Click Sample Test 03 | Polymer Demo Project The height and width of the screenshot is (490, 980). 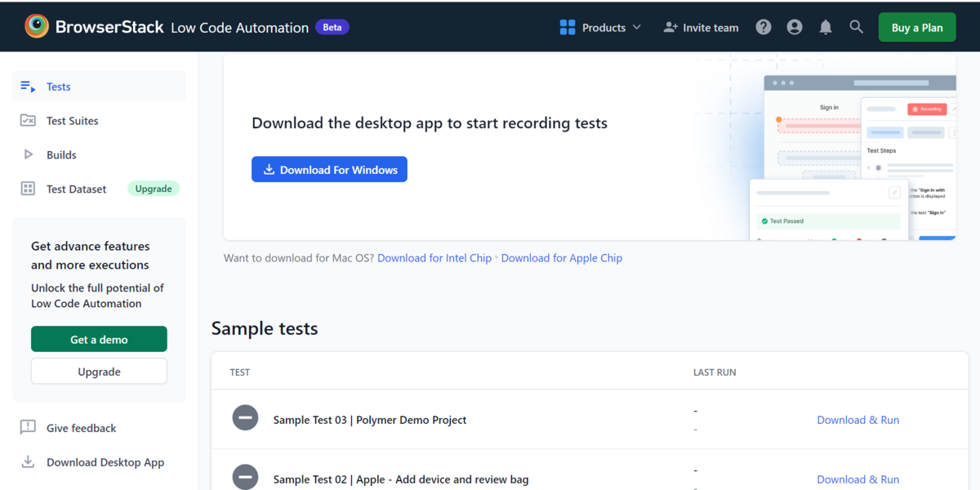(x=370, y=420)
